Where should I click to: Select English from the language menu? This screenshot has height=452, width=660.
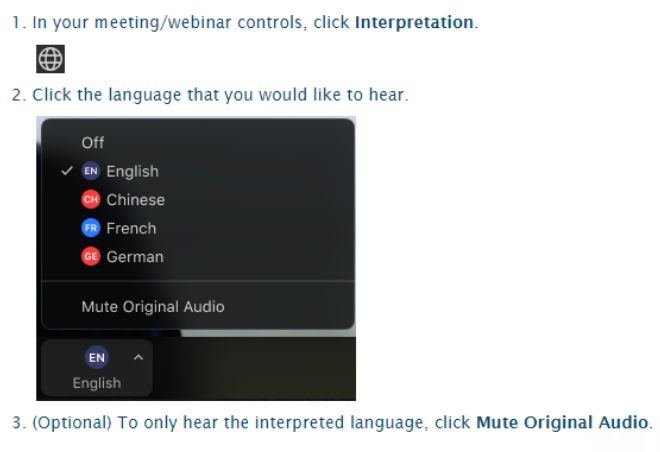132,171
